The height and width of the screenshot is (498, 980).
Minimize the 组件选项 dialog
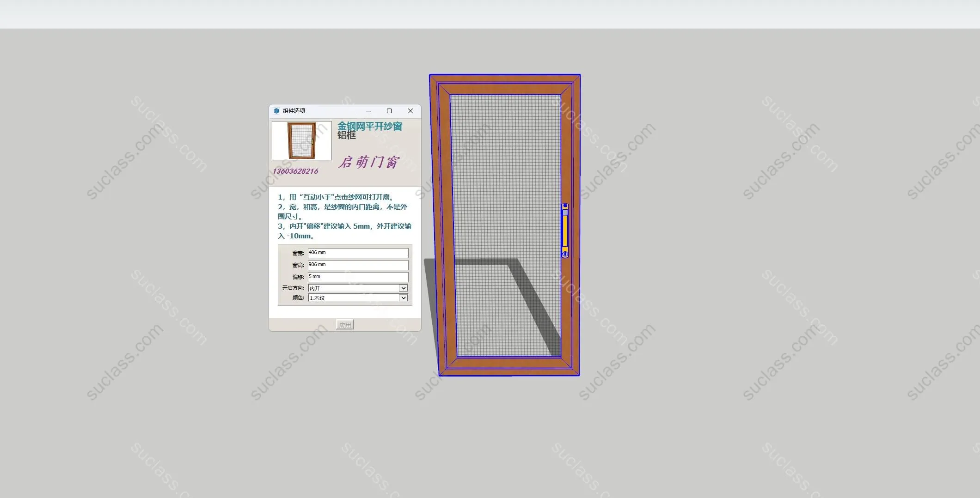(x=368, y=111)
